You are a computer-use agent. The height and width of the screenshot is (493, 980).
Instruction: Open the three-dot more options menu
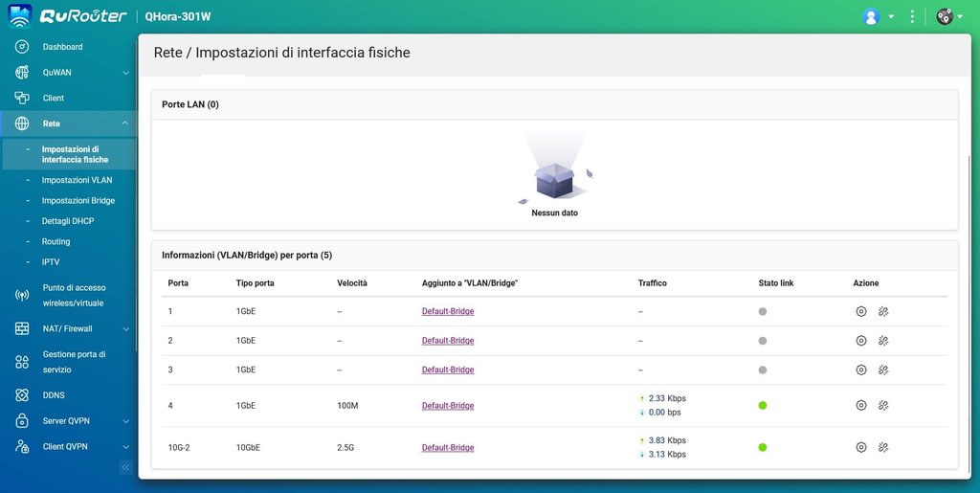pyautogui.click(x=912, y=16)
